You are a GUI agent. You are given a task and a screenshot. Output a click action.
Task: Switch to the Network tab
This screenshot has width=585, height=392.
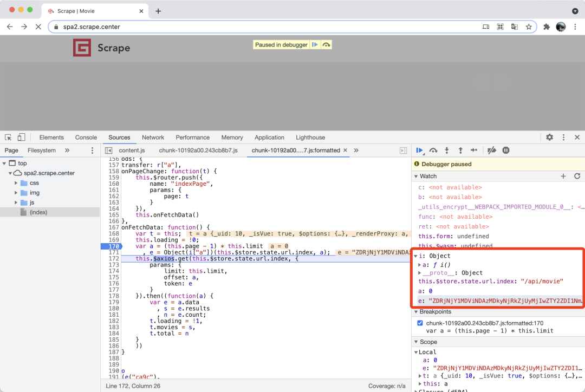(x=153, y=138)
